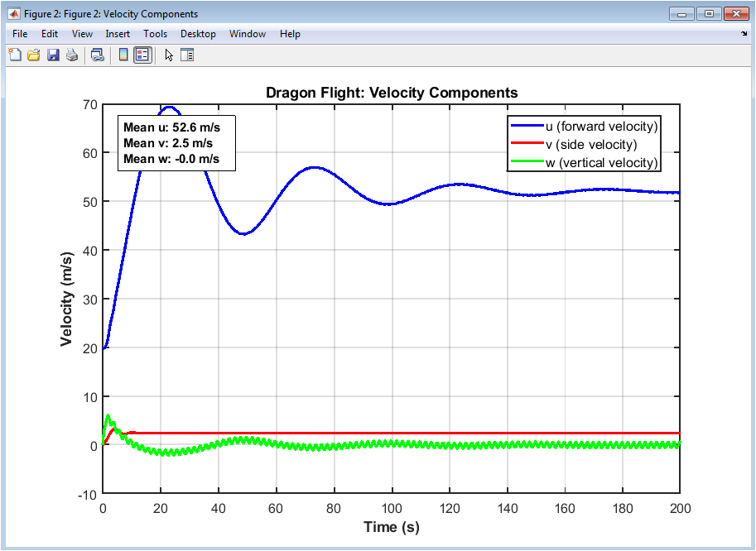Save the figure using the floppy disk icon
Screen dimensions: 756x551
(53, 55)
